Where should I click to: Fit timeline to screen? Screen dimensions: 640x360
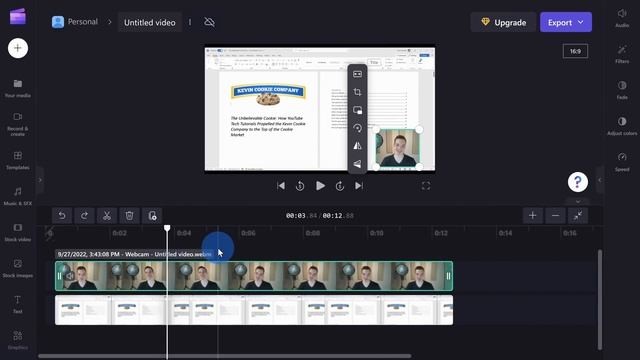(x=578, y=216)
